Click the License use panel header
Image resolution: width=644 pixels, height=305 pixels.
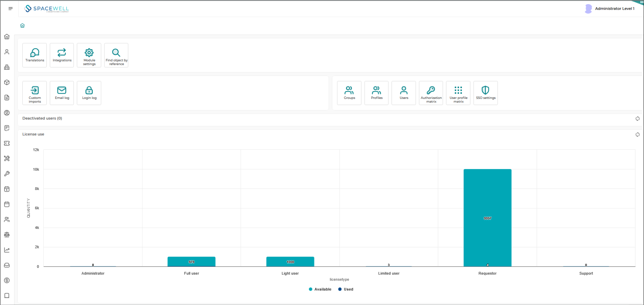(33, 134)
